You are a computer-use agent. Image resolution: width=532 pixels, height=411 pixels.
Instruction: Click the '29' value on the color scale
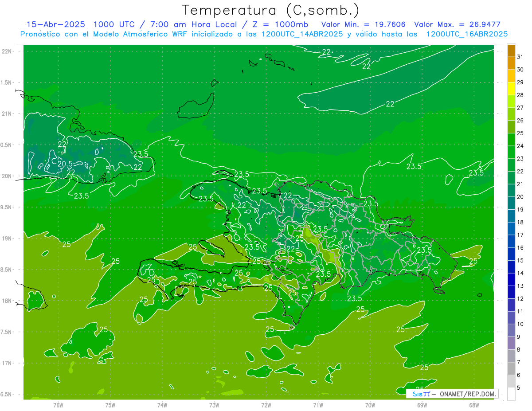(x=520, y=82)
